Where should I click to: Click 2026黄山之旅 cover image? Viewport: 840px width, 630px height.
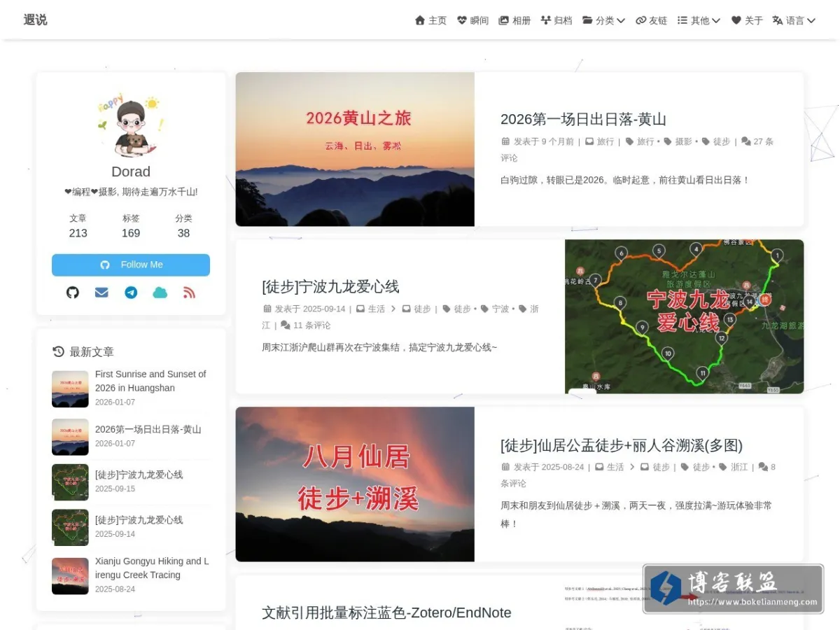355,149
